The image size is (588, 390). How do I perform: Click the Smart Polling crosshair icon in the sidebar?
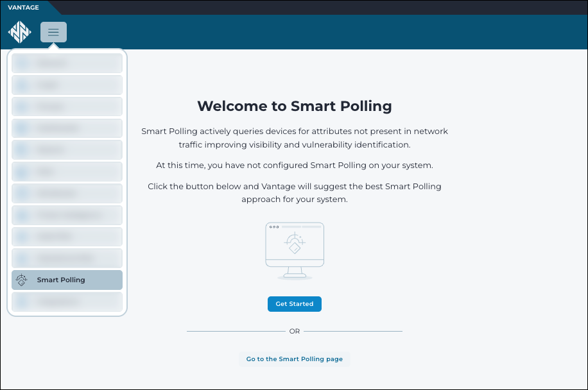coord(22,280)
